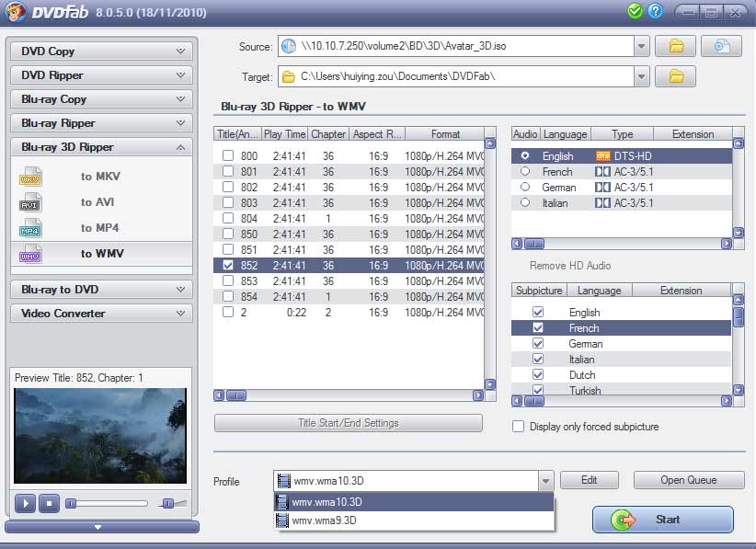Uncheck the title 852 checkbox
The width and height of the screenshot is (756, 549).
[228, 265]
